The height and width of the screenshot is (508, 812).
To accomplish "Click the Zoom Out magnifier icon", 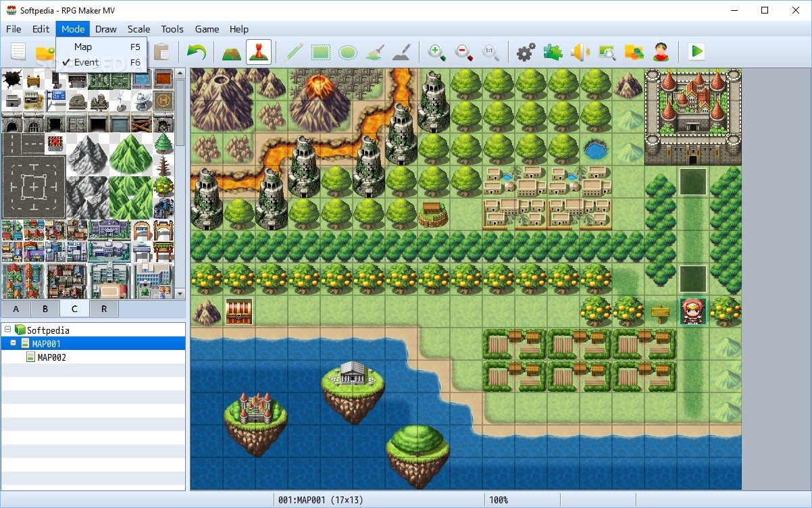I will coord(464,52).
